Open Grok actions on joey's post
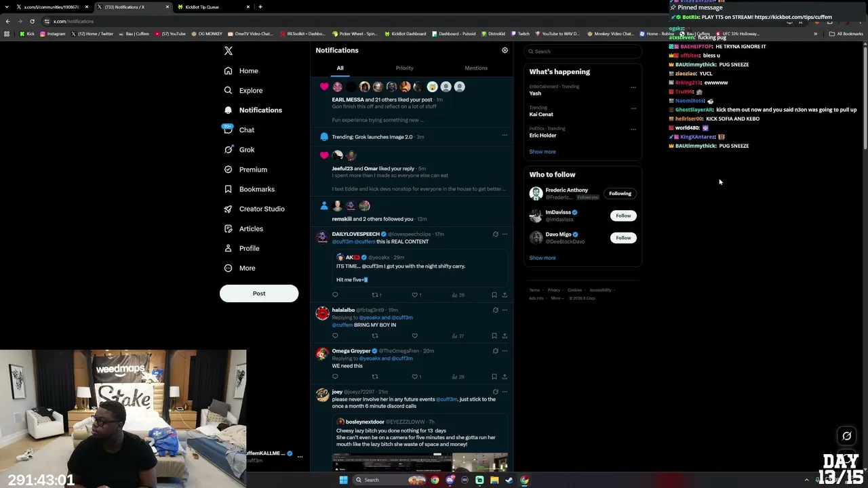 (495, 392)
